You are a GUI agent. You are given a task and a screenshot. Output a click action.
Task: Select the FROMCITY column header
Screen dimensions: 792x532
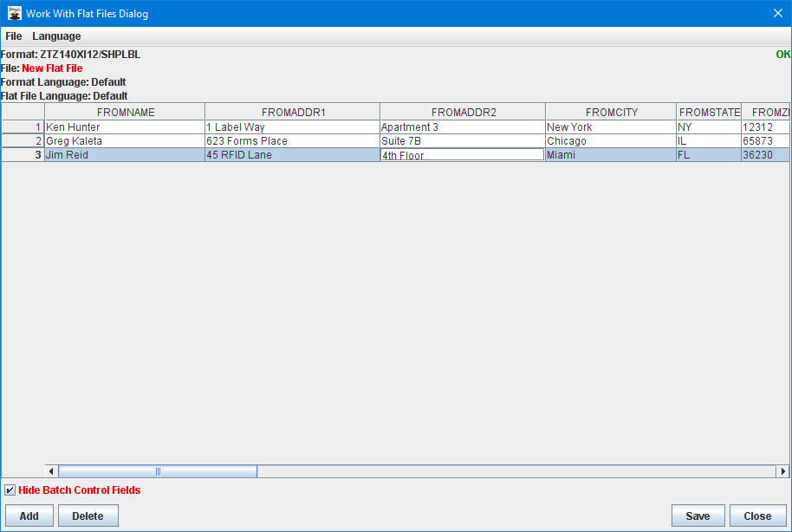[x=611, y=113]
